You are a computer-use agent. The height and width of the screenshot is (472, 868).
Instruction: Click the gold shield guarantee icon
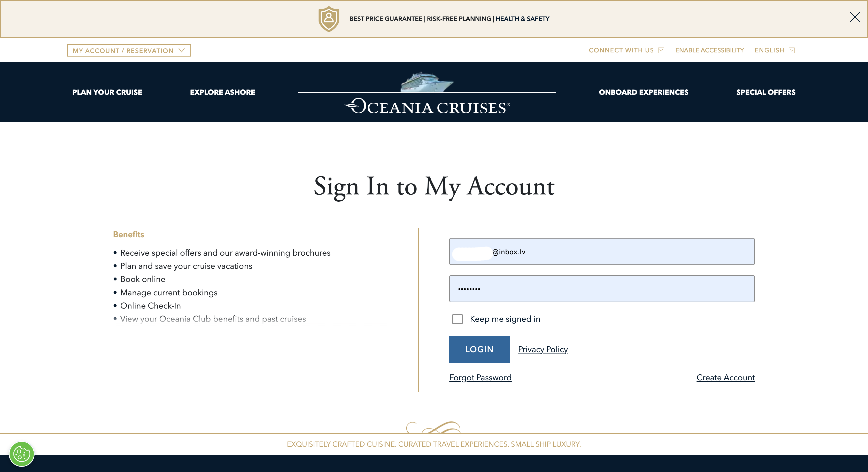329,19
